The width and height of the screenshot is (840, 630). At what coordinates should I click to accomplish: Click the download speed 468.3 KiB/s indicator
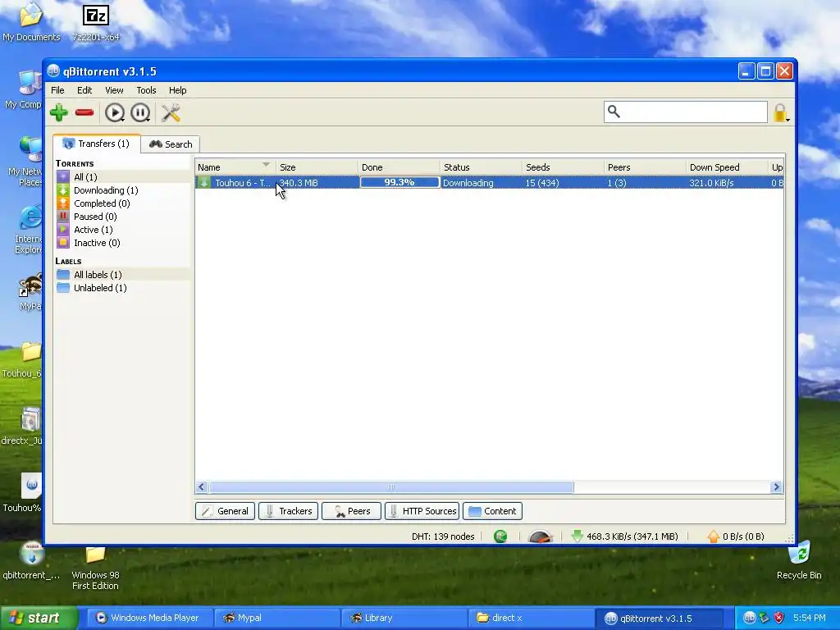click(x=624, y=536)
